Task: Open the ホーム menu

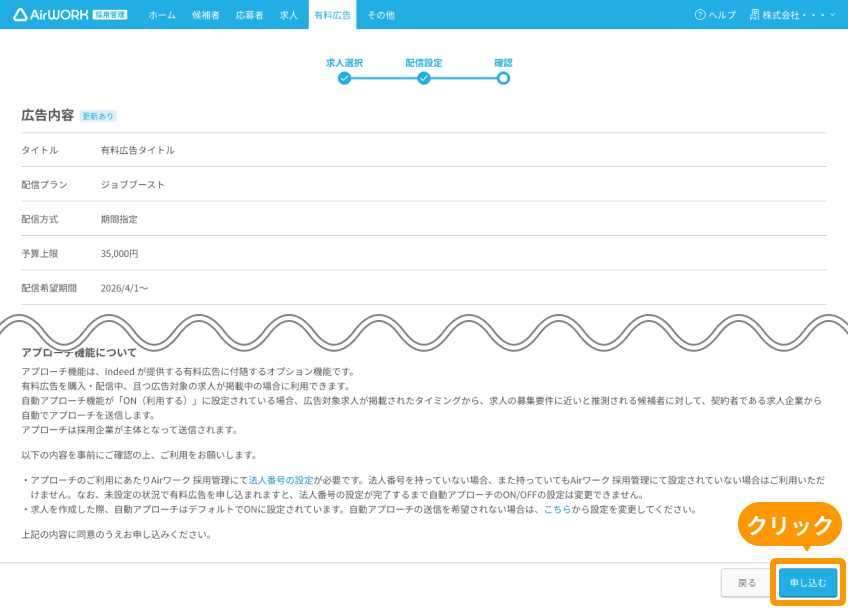Action: [162, 15]
